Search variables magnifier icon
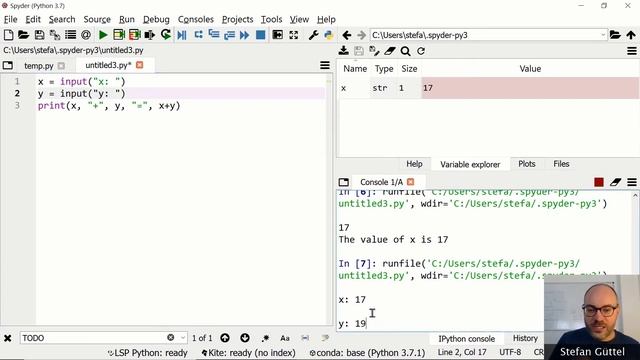The width and height of the screenshot is (640, 360). [405, 51]
